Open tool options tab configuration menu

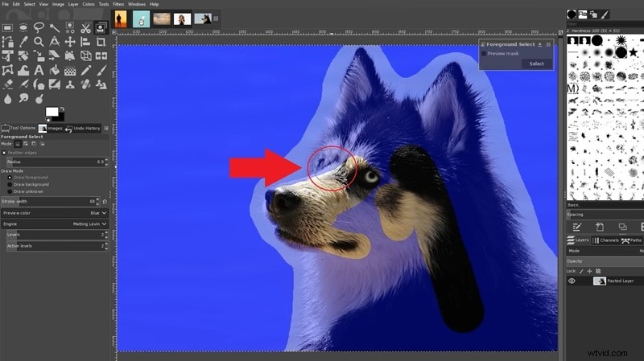106,129
